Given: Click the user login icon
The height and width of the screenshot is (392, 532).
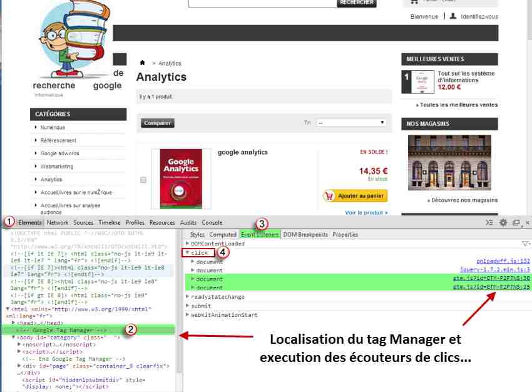Looking at the screenshot, I should click(x=453, y=16).
